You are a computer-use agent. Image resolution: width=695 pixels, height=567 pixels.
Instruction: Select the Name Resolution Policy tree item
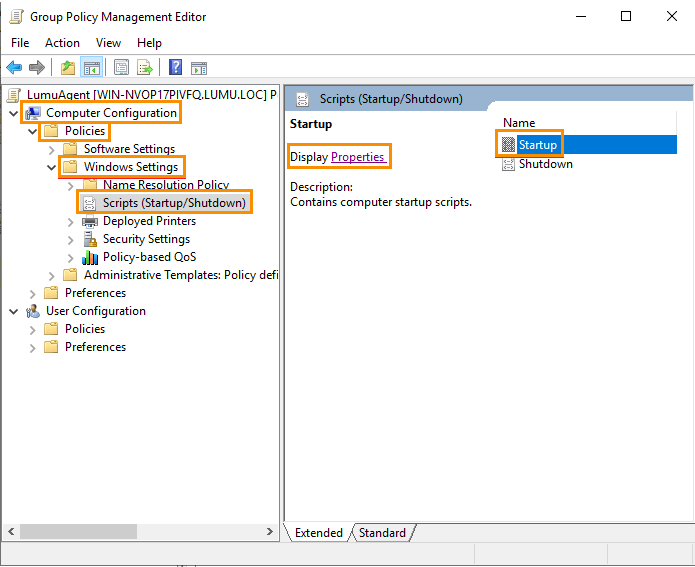click(x=166, y=185)
